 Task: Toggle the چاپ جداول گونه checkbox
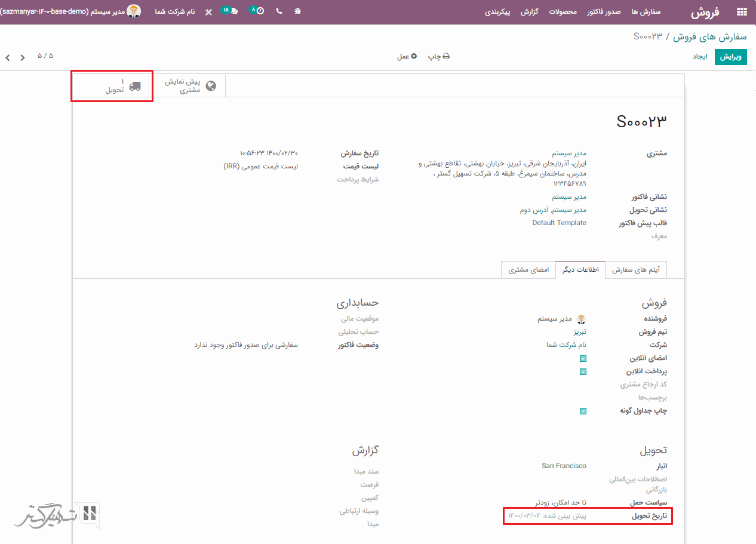[x=583, y=411]
